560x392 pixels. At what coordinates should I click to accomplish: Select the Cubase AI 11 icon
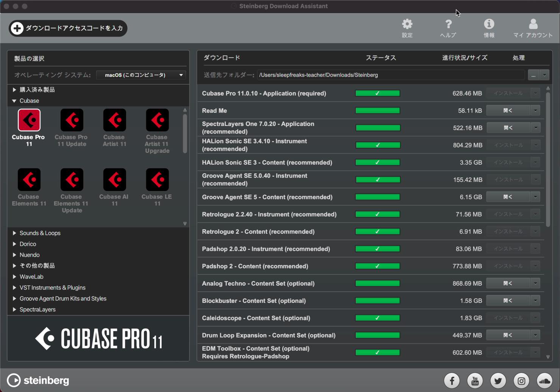[x=115, y=180]
